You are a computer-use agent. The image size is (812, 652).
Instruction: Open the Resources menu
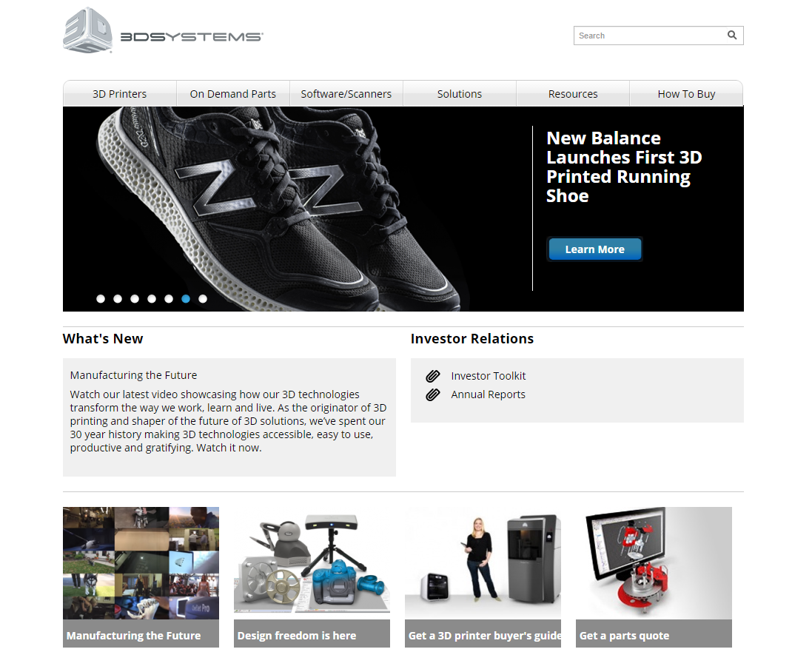point(573,94)
